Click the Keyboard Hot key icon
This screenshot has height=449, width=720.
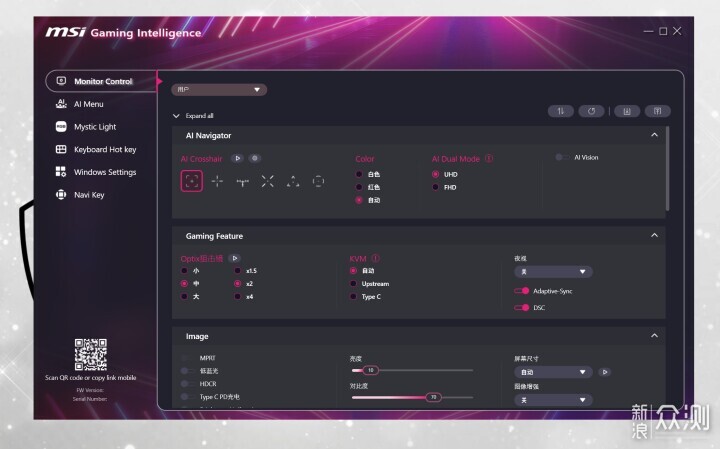click(61, 149)
